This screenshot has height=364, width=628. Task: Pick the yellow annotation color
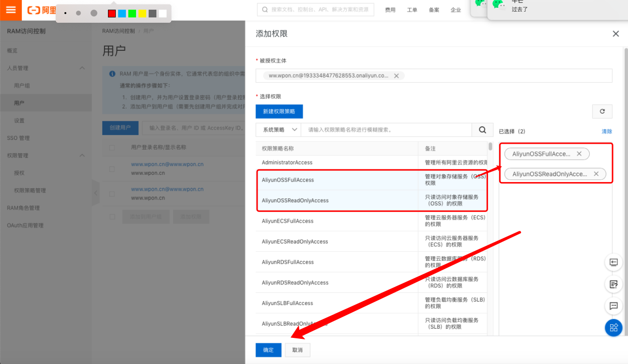point(142,14)
